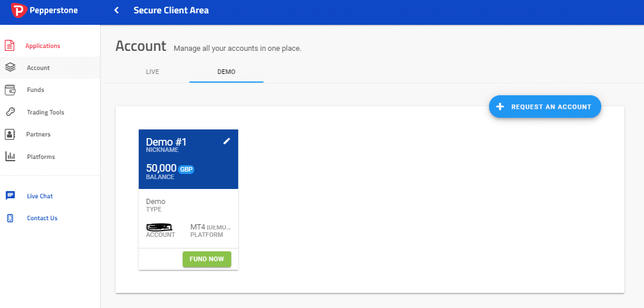Viewport: 644px width, 308px height.
Task: Click the redacted account number
Action: (160, 227)
